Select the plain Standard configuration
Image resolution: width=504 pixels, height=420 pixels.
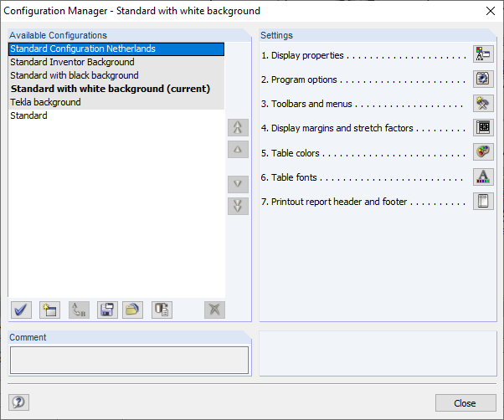pos(116,115)
